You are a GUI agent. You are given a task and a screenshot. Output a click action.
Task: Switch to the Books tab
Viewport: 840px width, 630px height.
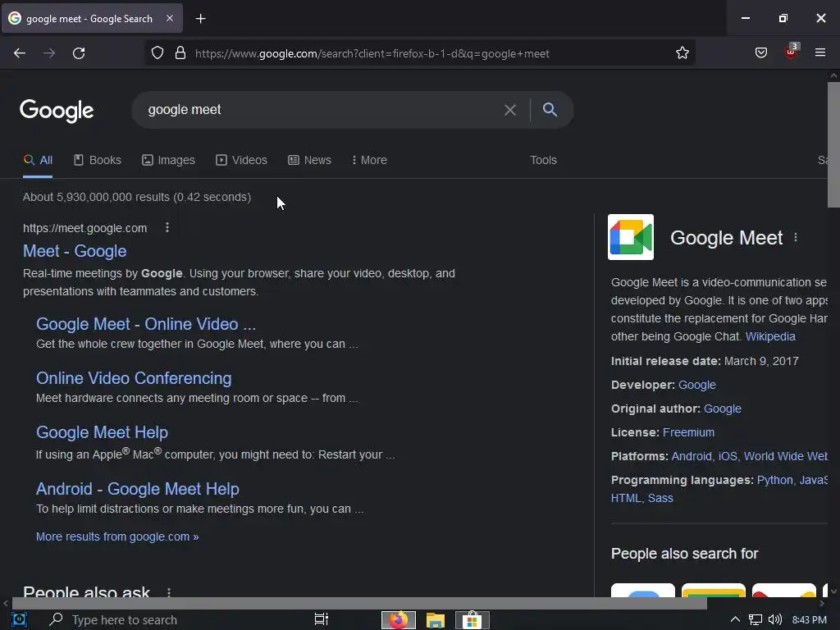[98, 160]
